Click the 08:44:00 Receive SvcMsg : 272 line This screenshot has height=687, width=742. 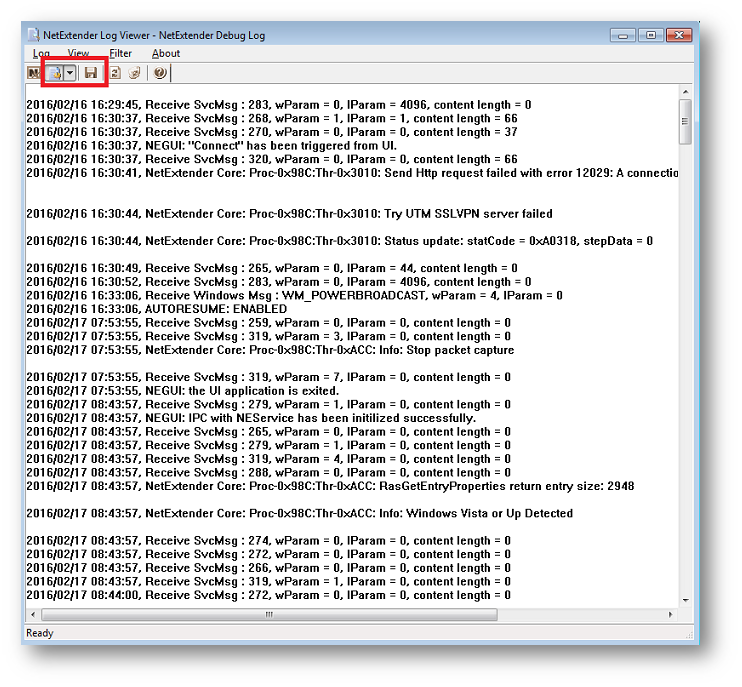pos(268,595)
